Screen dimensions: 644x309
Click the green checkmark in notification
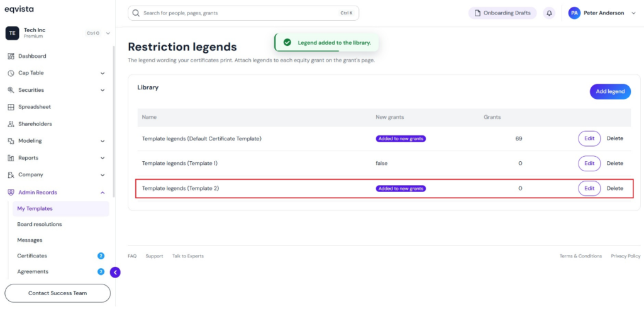tap(287, 42)
